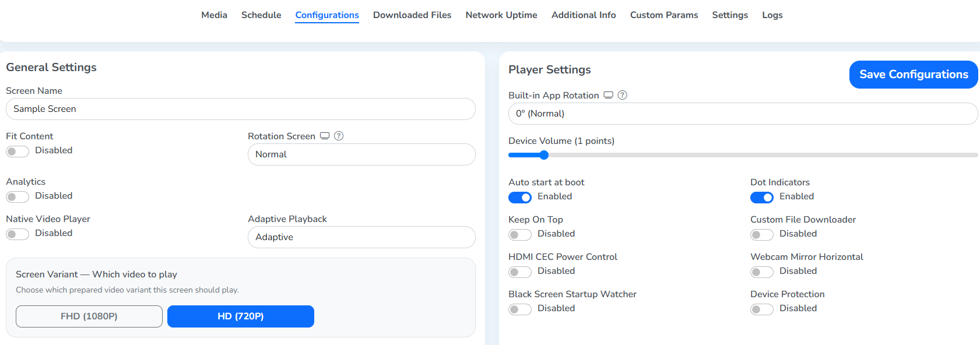980x345 pixels.
Task: Open help icon next to Built-in App Rotation
Action: 623,95
